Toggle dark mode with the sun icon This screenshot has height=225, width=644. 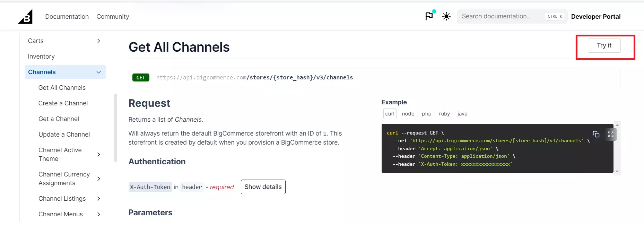(446, 16)
